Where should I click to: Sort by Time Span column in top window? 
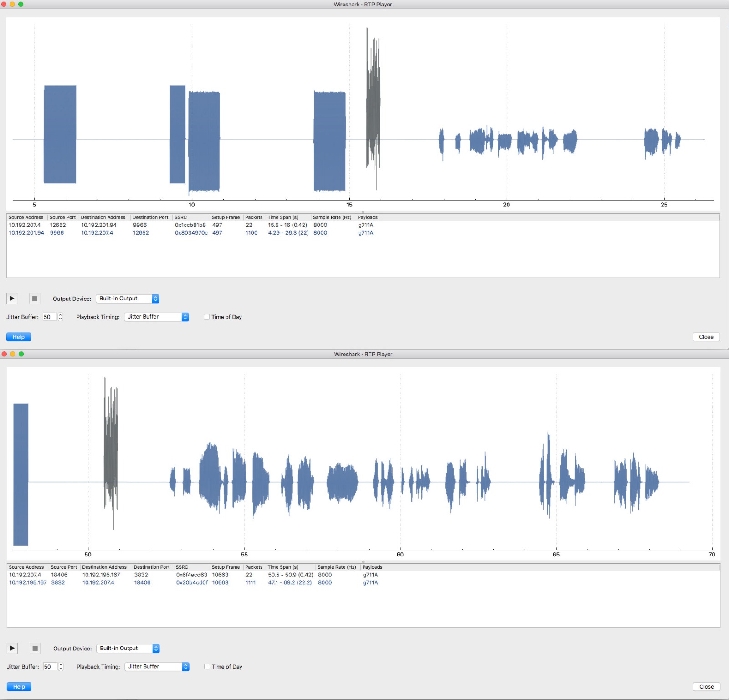[288, 217]
